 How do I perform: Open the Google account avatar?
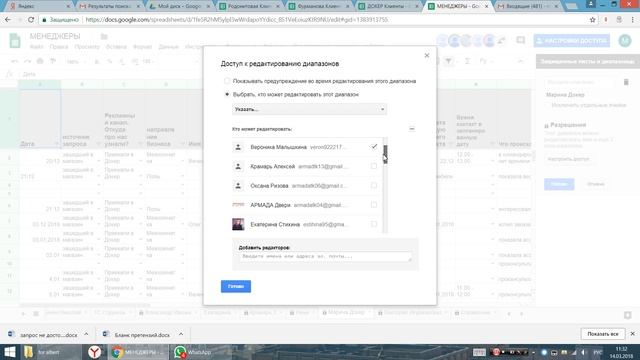click(625, 40)
